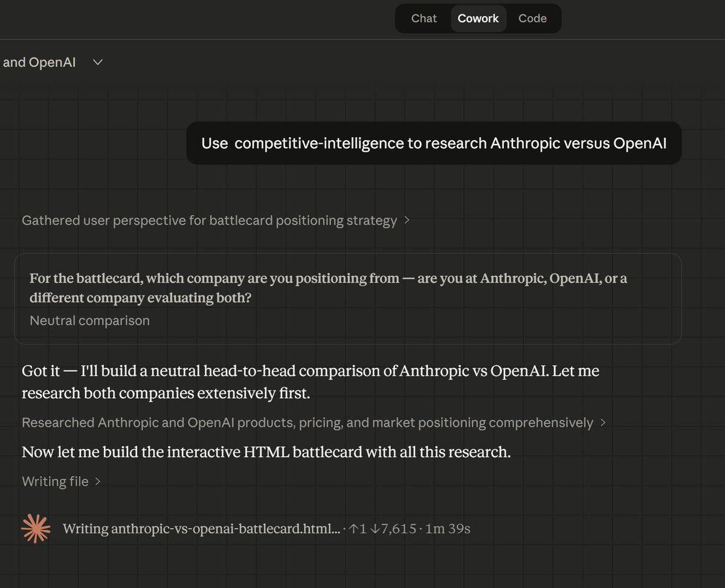Click the 'and OpenAI' conversation title
Image resolution: width=725 pixels, height=588 pixels.
(39, 62)
